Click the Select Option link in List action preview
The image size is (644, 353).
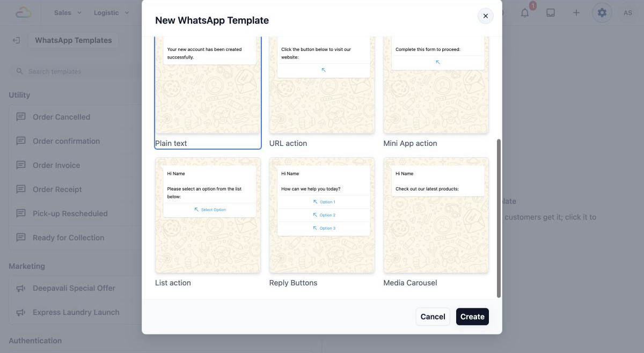click(210, 210)
